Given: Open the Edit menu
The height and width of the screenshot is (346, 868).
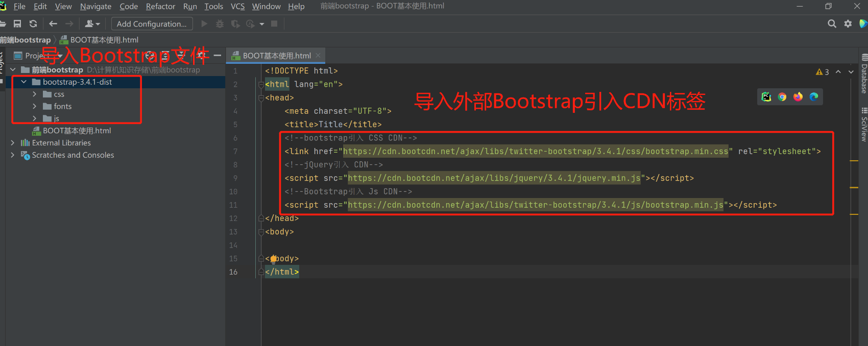Looking at the screenshot, I should coord(40,6).
